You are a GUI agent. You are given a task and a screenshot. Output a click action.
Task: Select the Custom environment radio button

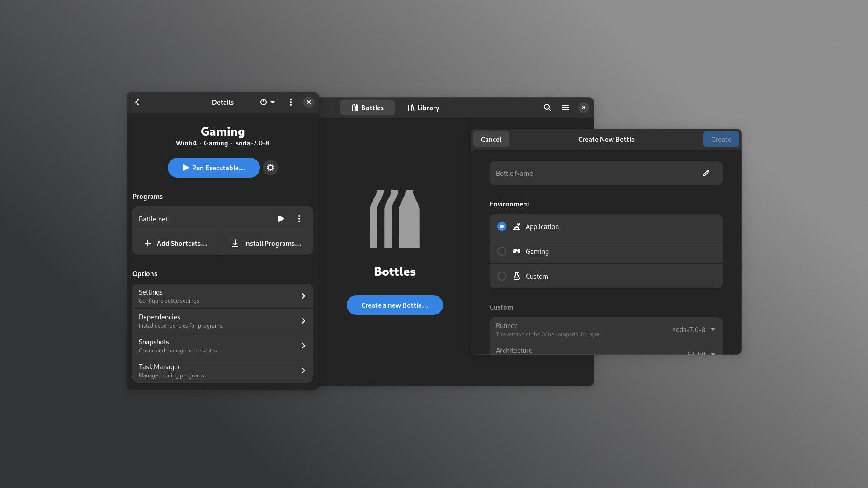501,276
